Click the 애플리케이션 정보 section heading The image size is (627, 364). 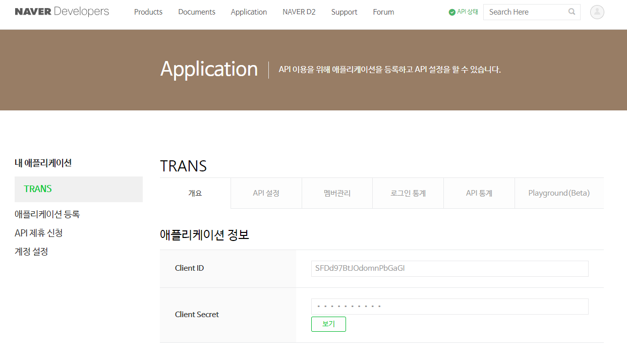pyautogui.click(x=204, y=234)
